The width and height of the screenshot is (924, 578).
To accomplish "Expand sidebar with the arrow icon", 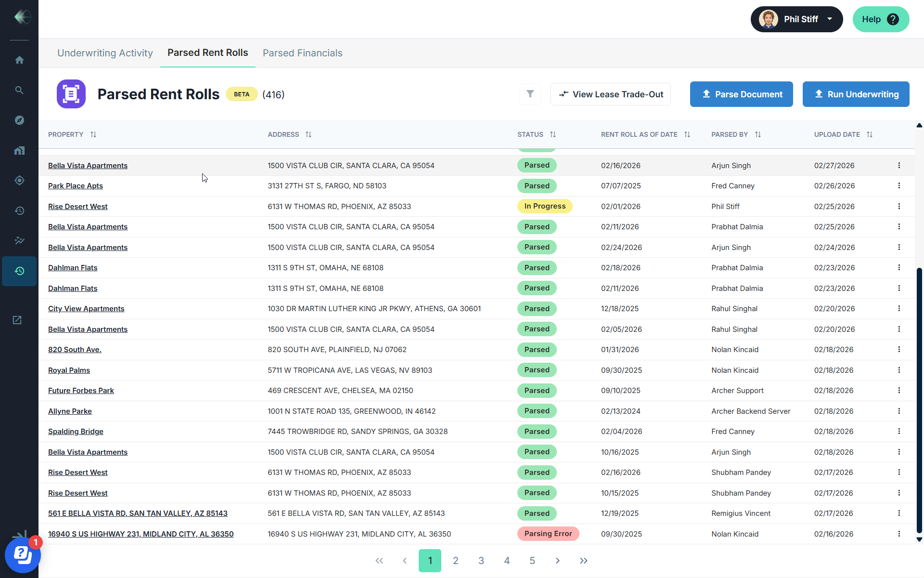I will [19, 535].
